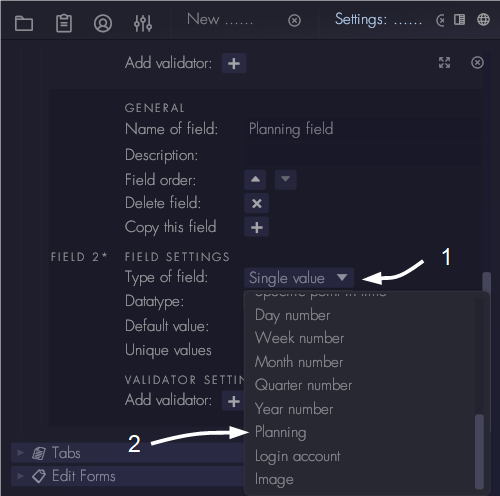Open the folder icon in top toolbar
This screenshot has height=496, width=500.
point(24,24)
